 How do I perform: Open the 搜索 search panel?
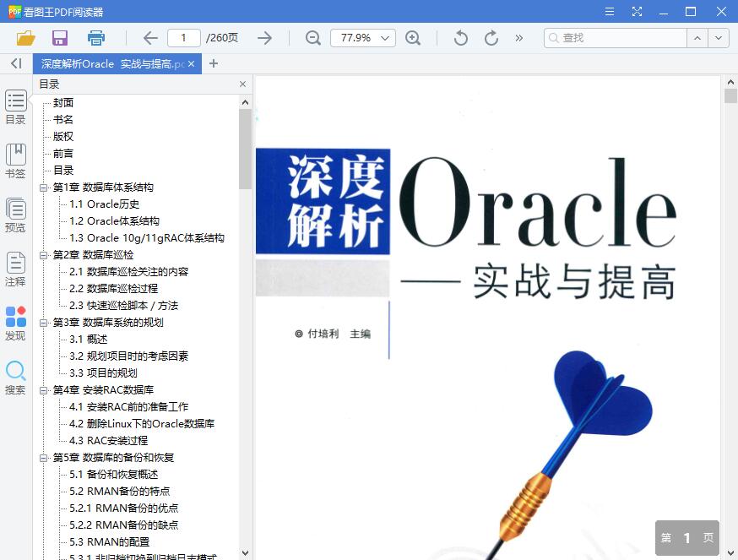[15, 378]
